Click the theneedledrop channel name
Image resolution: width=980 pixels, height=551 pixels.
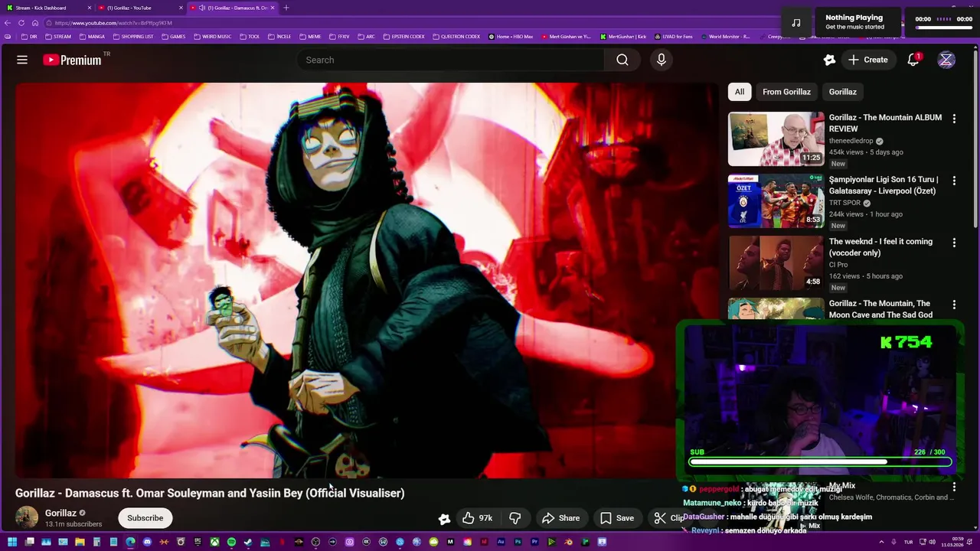tap(851, 141)
